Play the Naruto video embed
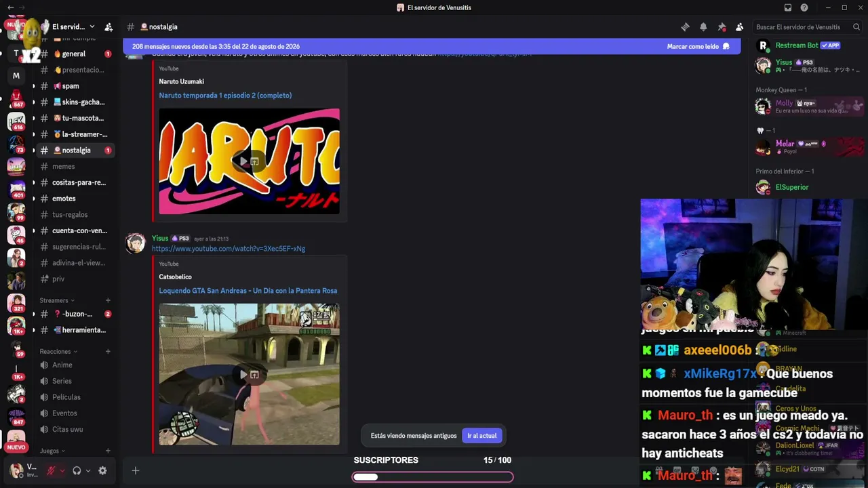The height and width of the screenshot is (488, 868). coord(243,162)
